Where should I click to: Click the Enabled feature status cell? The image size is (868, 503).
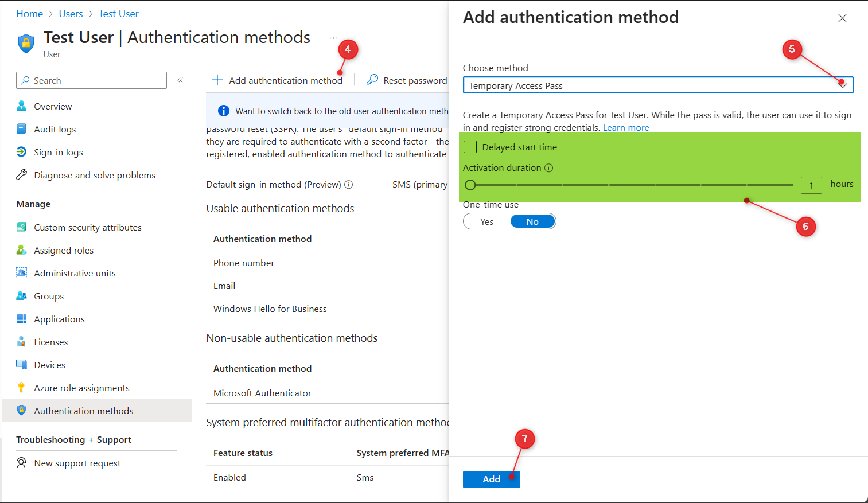pyautogui.click(x=229, y=477)
